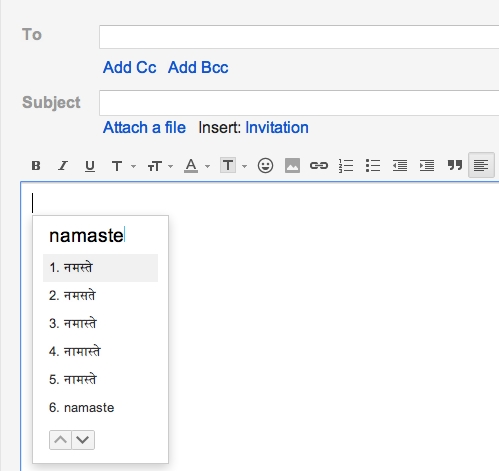This screenshot has height=471, width=499.
Task: Click Attach a file link
Action: [144, 127]
